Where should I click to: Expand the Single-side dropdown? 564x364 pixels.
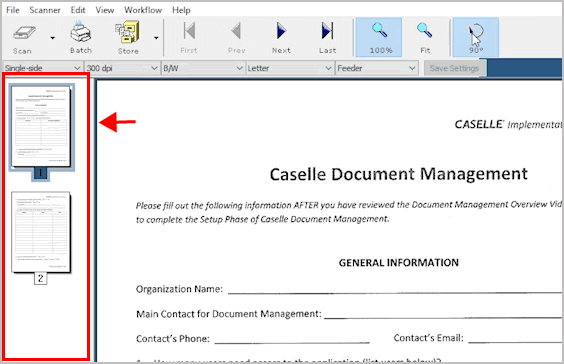(x=42, y=68)
